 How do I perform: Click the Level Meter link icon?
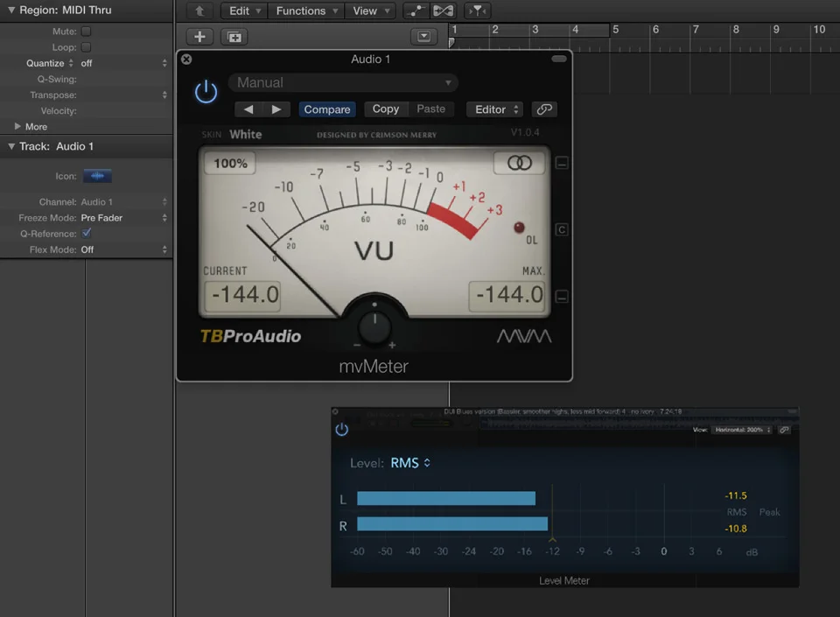point(784,430)
